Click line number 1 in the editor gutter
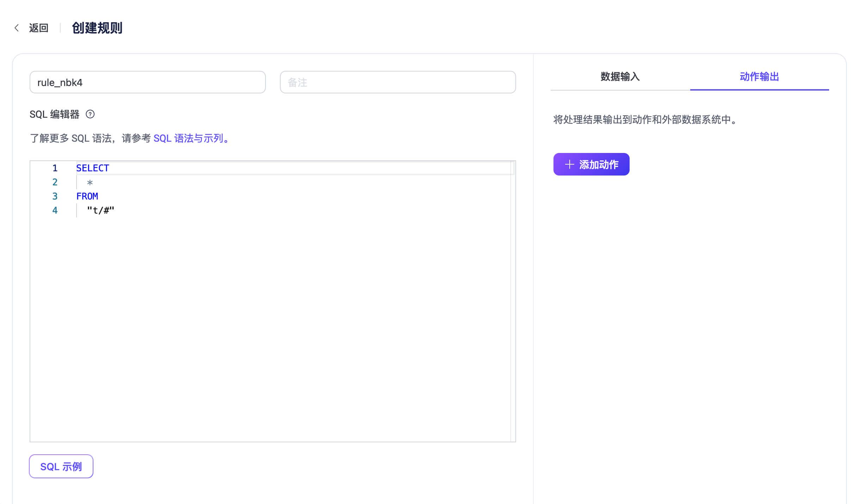The width and height of the screenshot is (851, 504). 55,168
